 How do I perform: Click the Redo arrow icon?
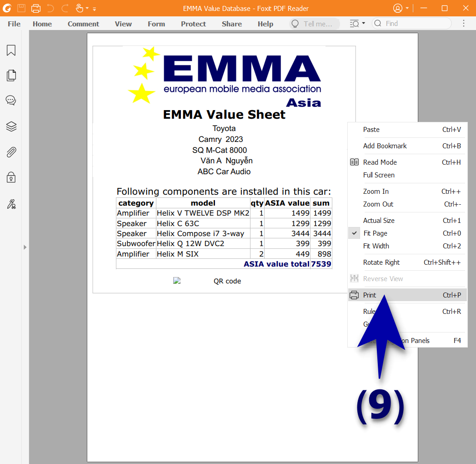[65, 8]
